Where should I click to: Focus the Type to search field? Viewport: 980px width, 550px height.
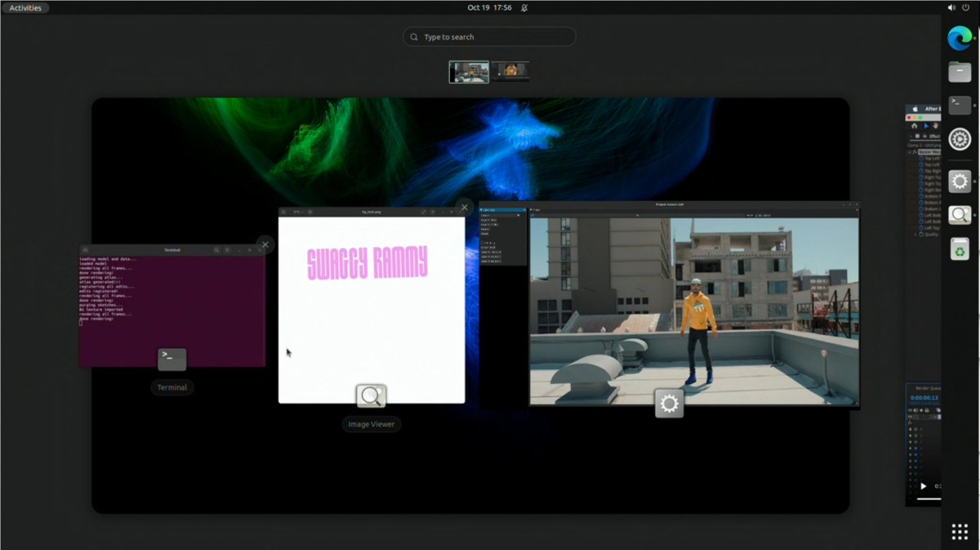coord(489,37)
